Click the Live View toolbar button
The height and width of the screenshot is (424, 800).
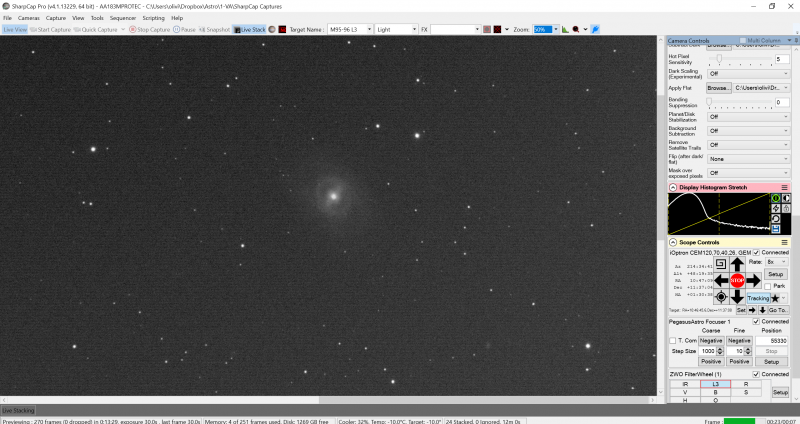click(15, 30)
